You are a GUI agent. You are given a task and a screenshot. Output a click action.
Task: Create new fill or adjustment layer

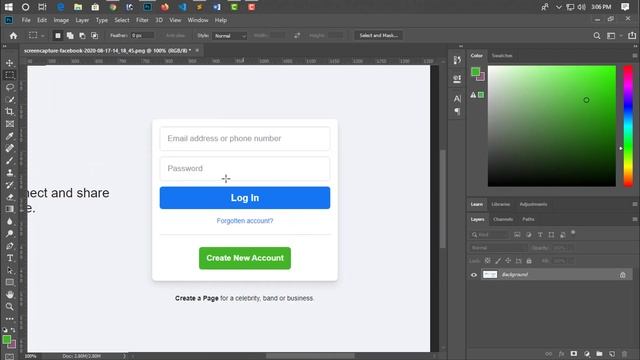587,354
